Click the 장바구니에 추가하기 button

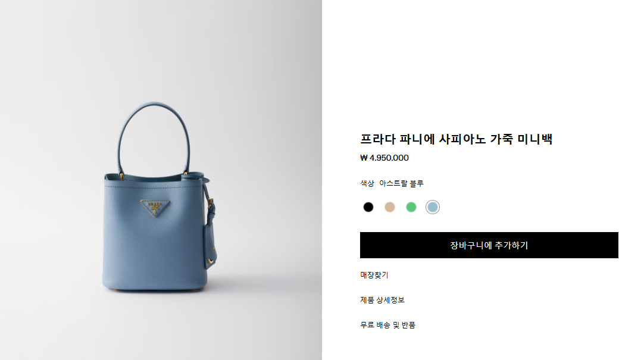489,245
